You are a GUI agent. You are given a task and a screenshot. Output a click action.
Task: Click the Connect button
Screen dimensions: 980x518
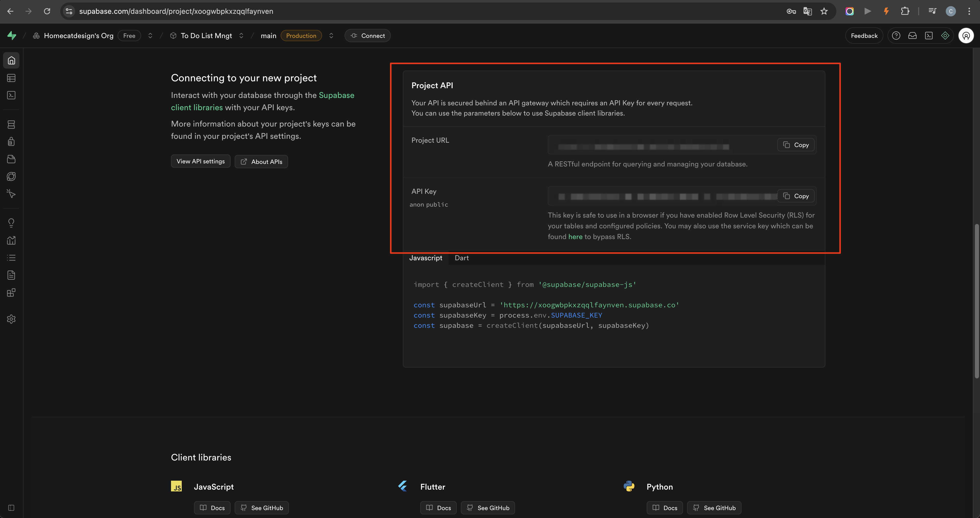click(368, 35)
